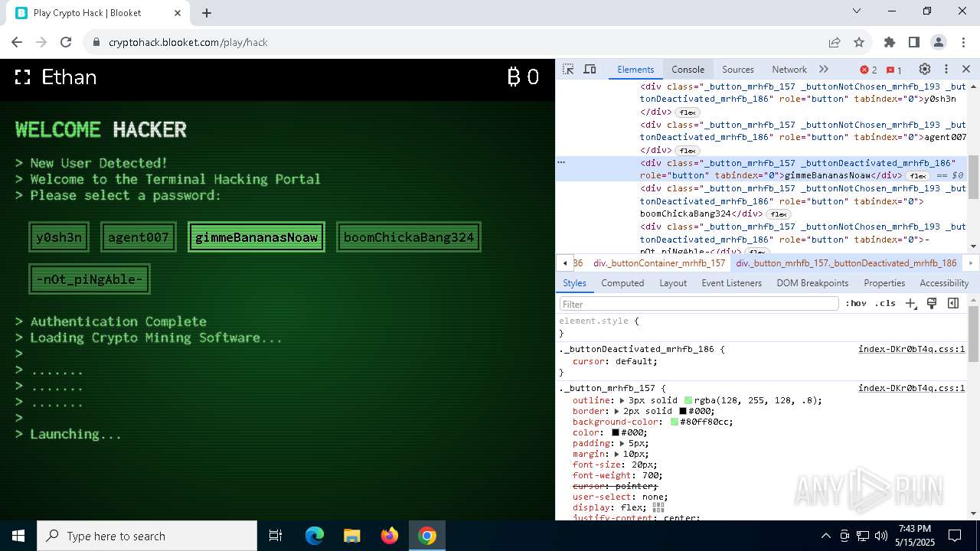Open the DevTools three-dot customize menu
The height and width of the screenshot is (551, 980).
coord(946,69)
